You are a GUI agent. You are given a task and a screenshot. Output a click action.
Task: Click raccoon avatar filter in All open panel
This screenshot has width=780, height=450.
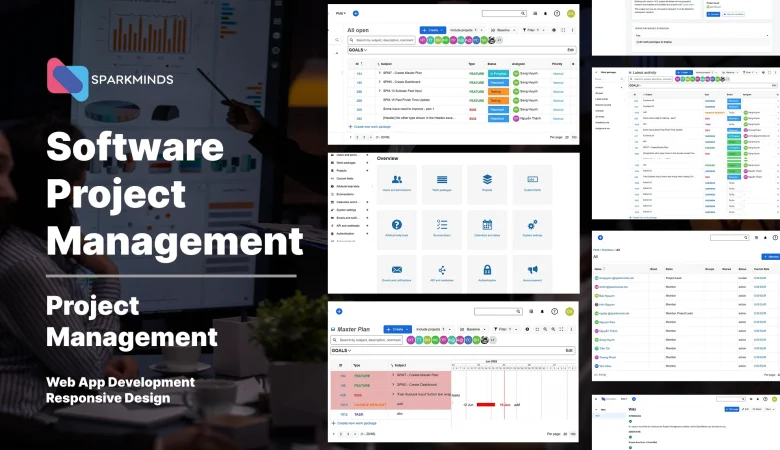tap(491, 40)
